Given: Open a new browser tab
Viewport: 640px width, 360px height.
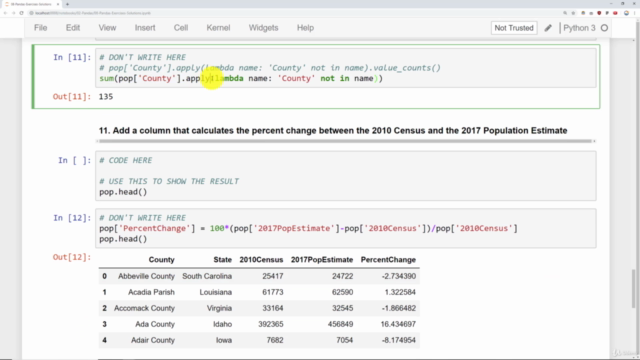Looking at the screenshot, I should click(67, 4).
